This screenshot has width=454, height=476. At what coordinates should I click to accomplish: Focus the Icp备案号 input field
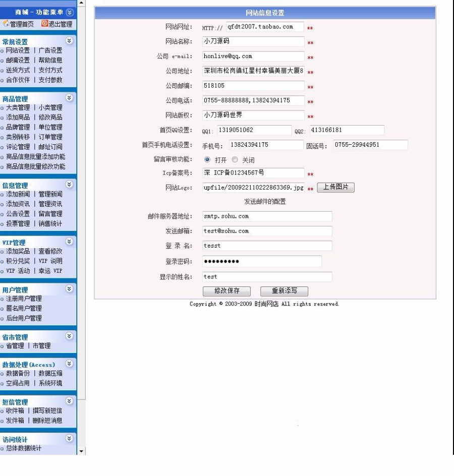pyautogui.click(x=253, y=173)
